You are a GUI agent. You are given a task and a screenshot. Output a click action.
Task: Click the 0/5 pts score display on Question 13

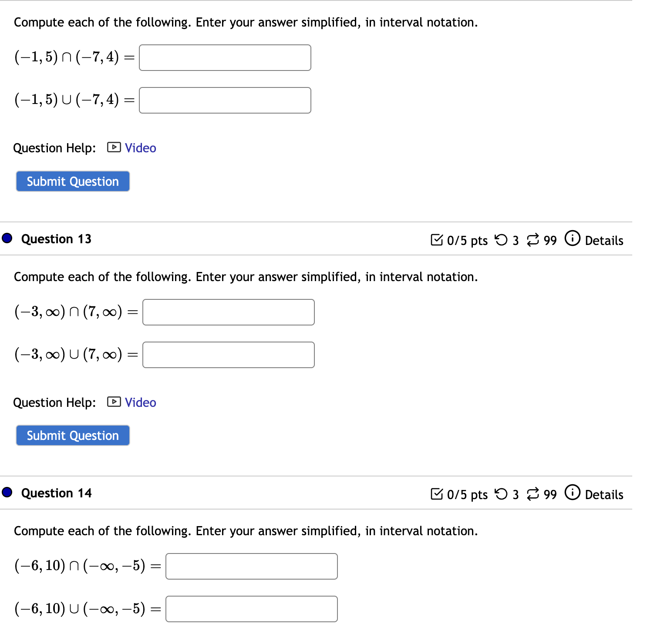pyautogui.click(x=467, y=240)
